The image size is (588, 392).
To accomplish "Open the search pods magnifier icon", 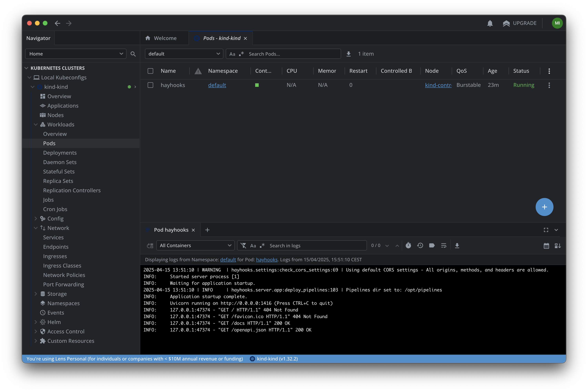I will (133, 54).
